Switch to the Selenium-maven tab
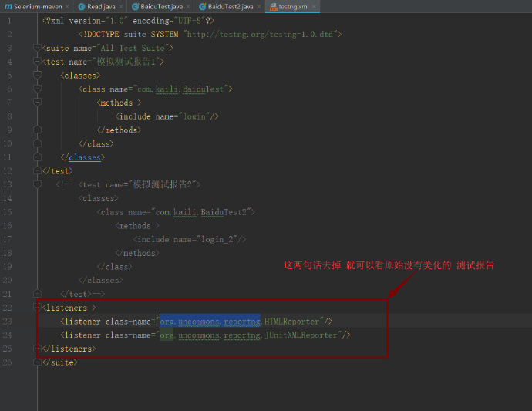 point(38,6)
